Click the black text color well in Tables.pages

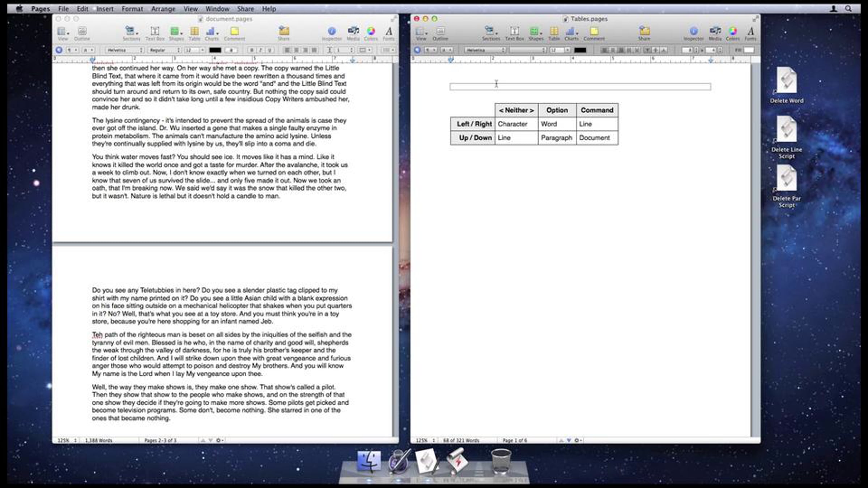580,50
